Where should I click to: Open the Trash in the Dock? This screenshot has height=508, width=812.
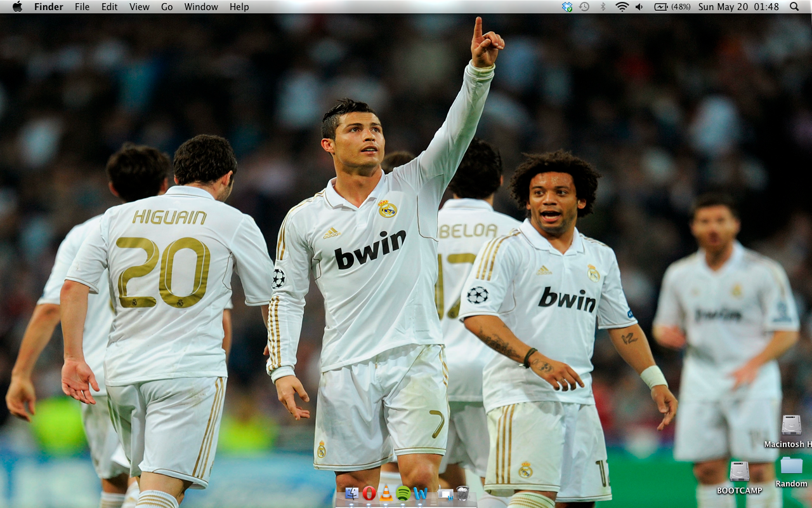462,493
